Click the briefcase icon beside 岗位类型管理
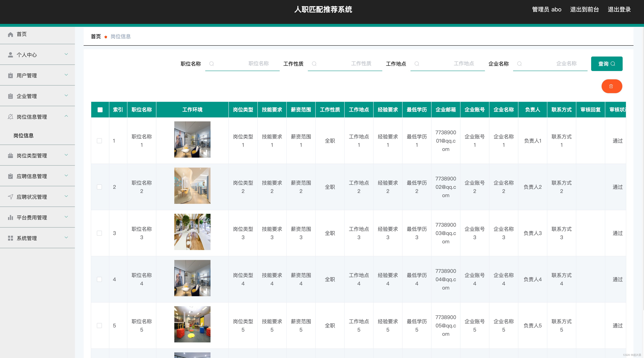 click(x=10, y=156)
